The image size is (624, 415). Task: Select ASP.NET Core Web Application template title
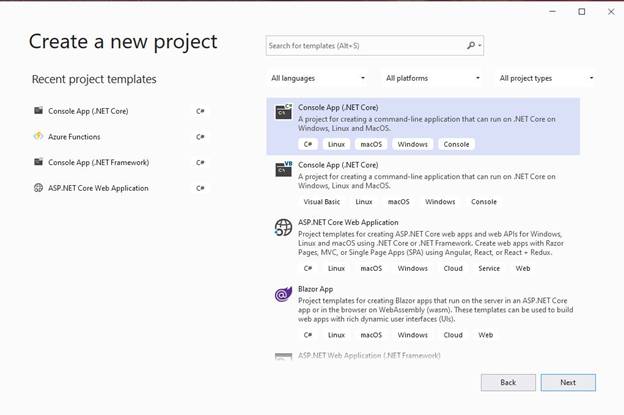coord(348,222)
